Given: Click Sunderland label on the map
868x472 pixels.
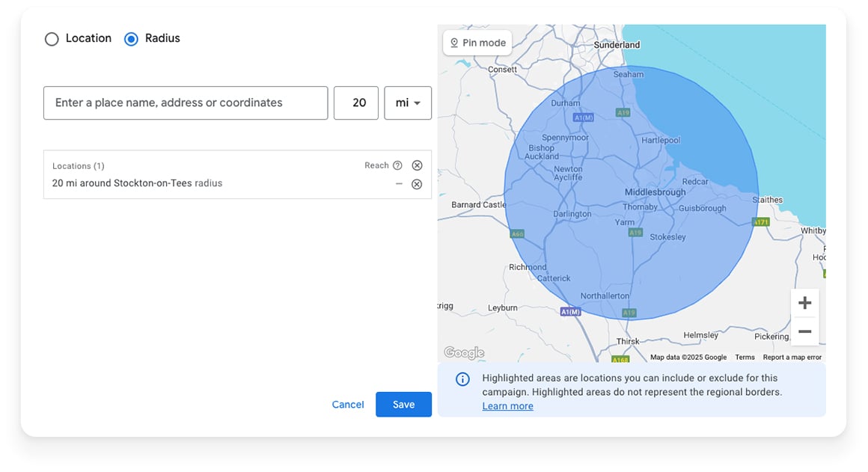Looking at the screenshot, I should (617, 45).
